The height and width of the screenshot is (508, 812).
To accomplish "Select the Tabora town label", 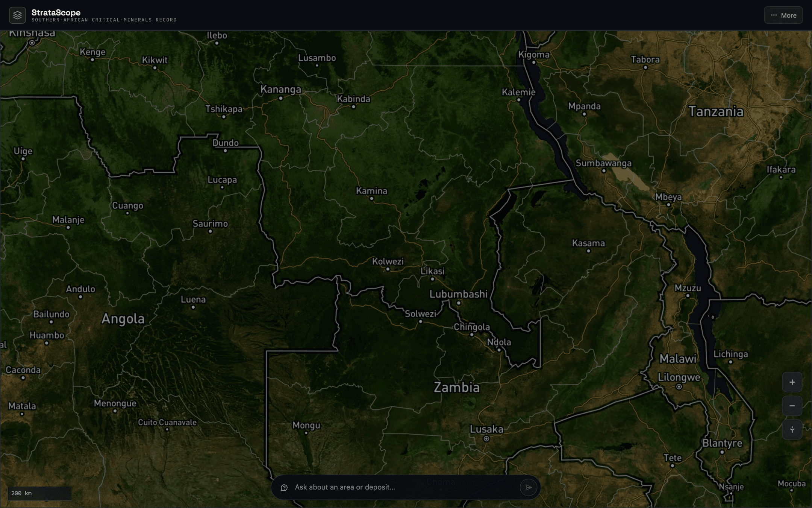I will pyautogui.click(x=645, y=59).
